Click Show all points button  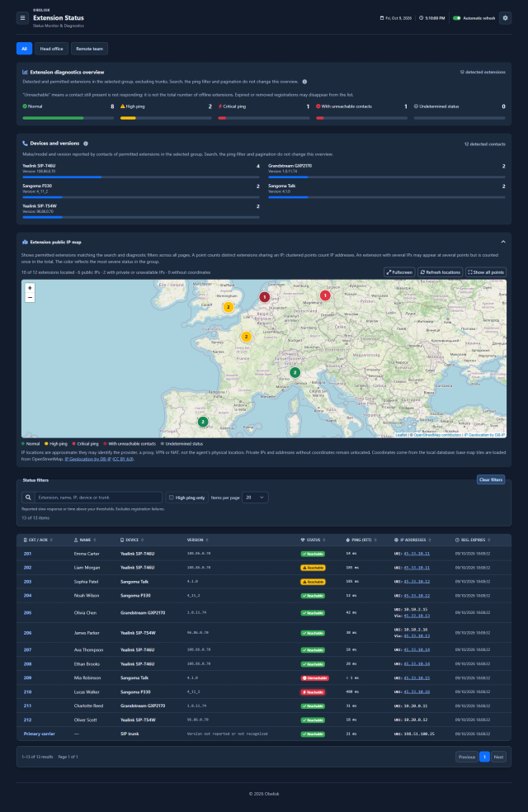point(486,272)
